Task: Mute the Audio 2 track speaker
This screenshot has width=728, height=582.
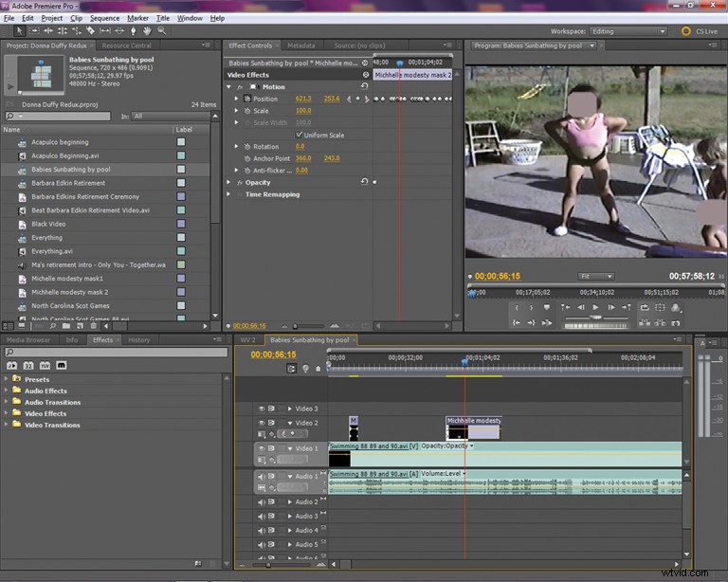Action: point(262,501)
